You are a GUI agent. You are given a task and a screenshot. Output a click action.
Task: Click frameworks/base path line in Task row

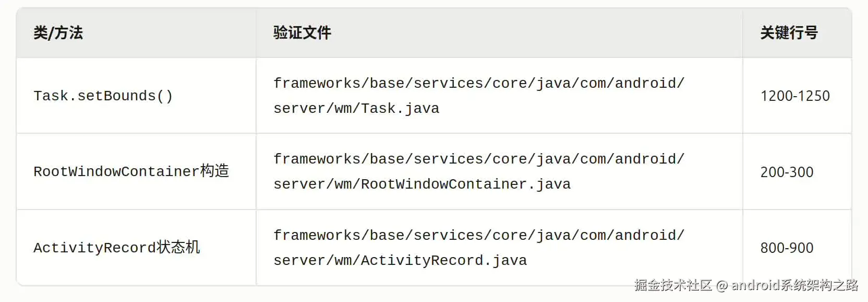(478, 84)
